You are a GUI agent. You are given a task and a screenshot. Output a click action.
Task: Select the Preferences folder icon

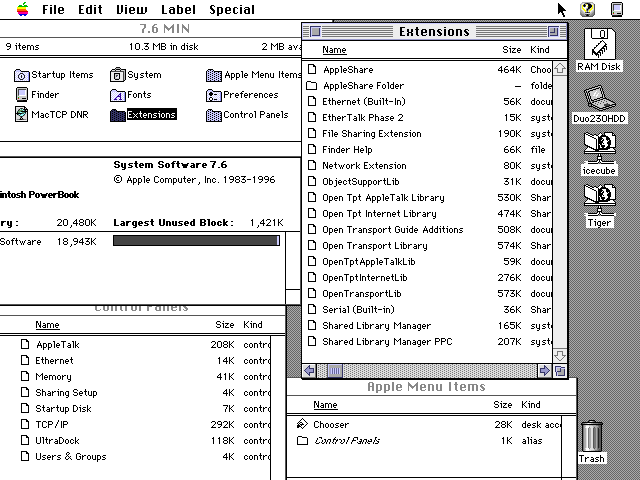pyautogui.click(x=214, y=95)
